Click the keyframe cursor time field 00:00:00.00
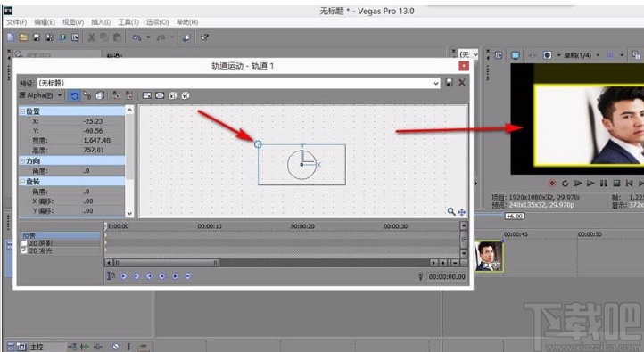The image size is (644, 352). [447, 277]
